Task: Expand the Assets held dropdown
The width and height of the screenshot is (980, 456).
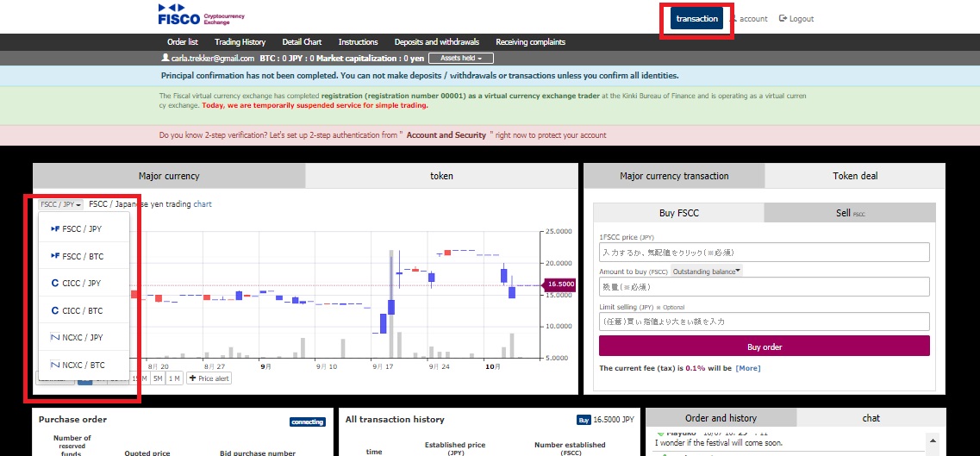Action: (461, 58)
